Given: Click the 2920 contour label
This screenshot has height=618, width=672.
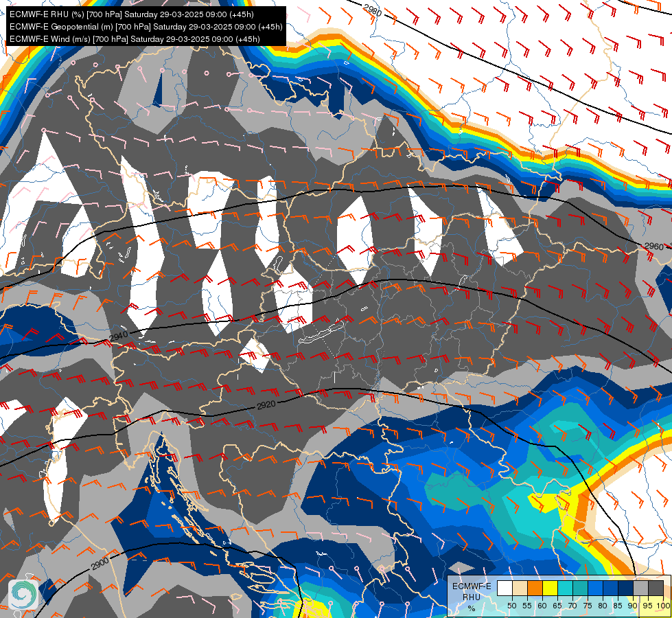Looking at the screenshot, I should [266, 405].
